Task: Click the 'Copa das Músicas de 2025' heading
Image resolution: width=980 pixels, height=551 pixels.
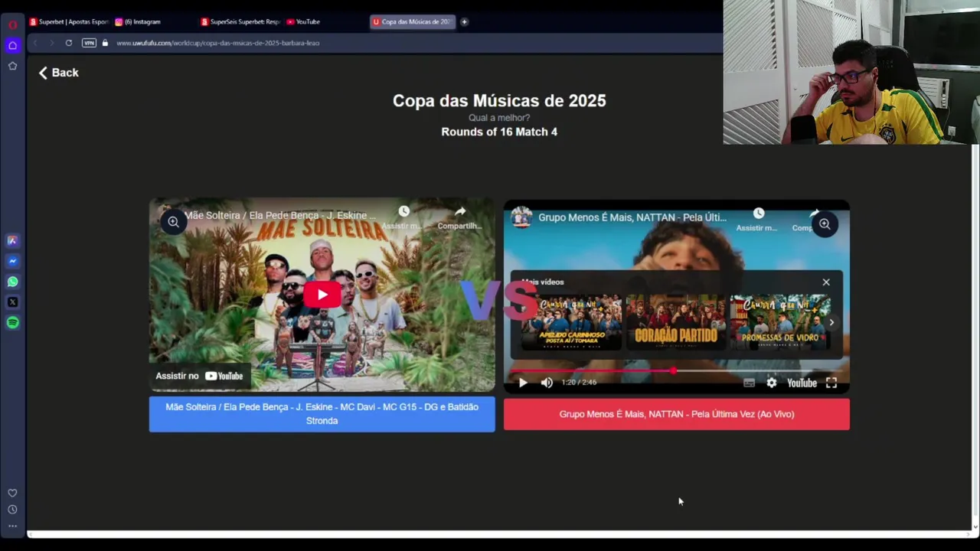Action: [x=499, y=100]
